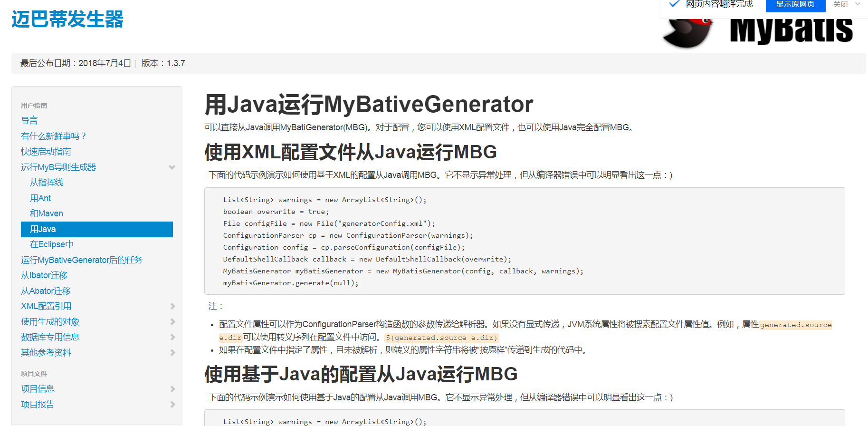This screenshot has height=426, width=868.
Task: Expand the 项目报告 chevron
Action: coord(172,405)
